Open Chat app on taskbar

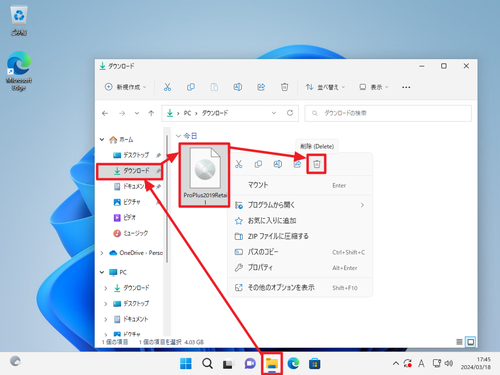250,364
